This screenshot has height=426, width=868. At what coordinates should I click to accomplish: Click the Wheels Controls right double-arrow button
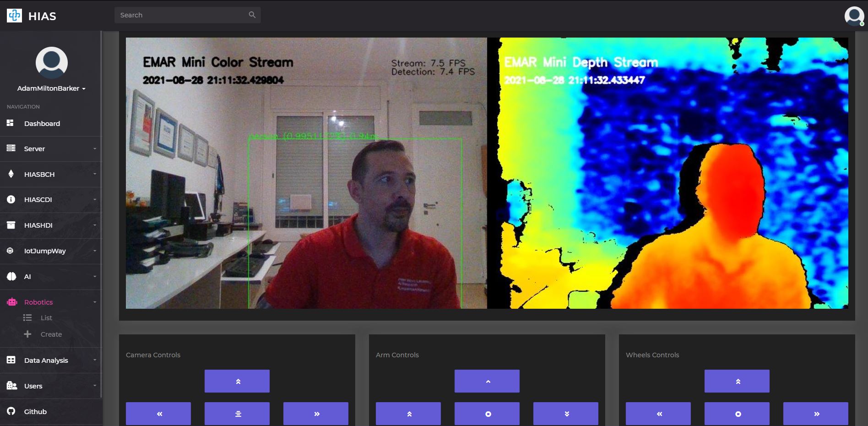[816, 414]
